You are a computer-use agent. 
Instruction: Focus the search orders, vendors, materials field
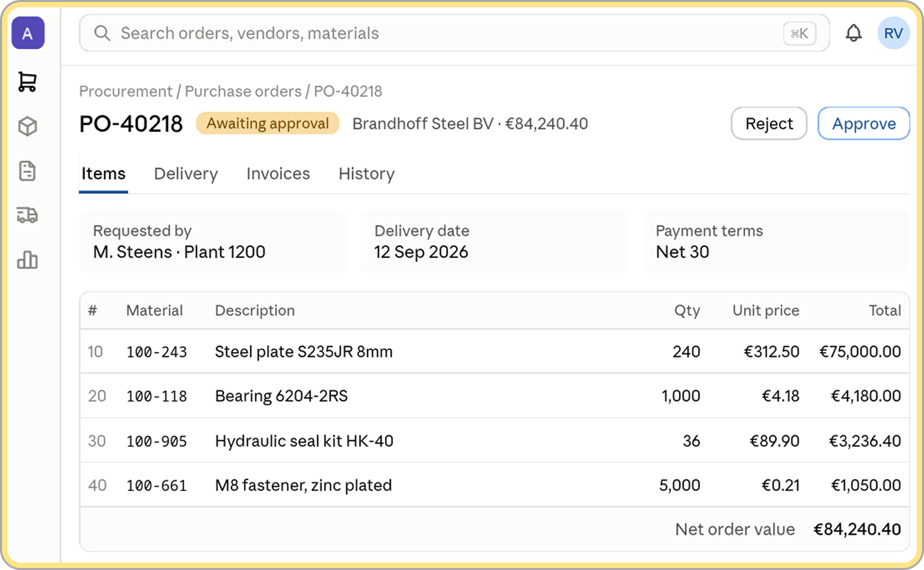[x=454, y=33]
